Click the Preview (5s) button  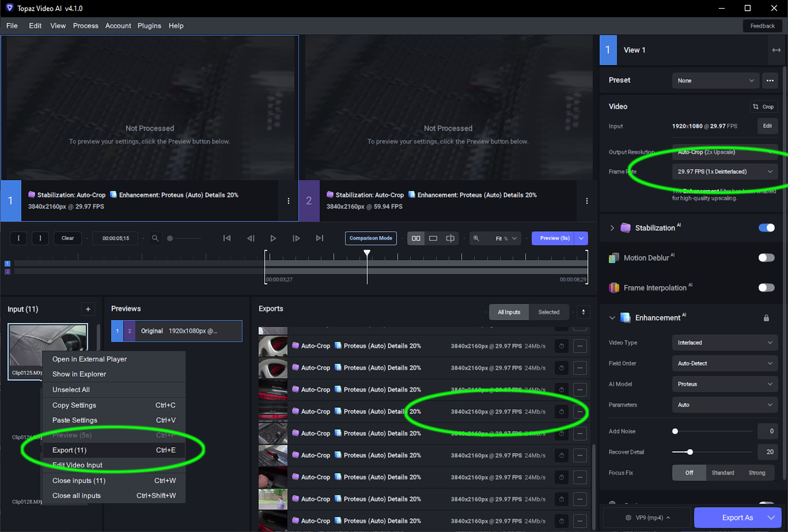(554, 238)
